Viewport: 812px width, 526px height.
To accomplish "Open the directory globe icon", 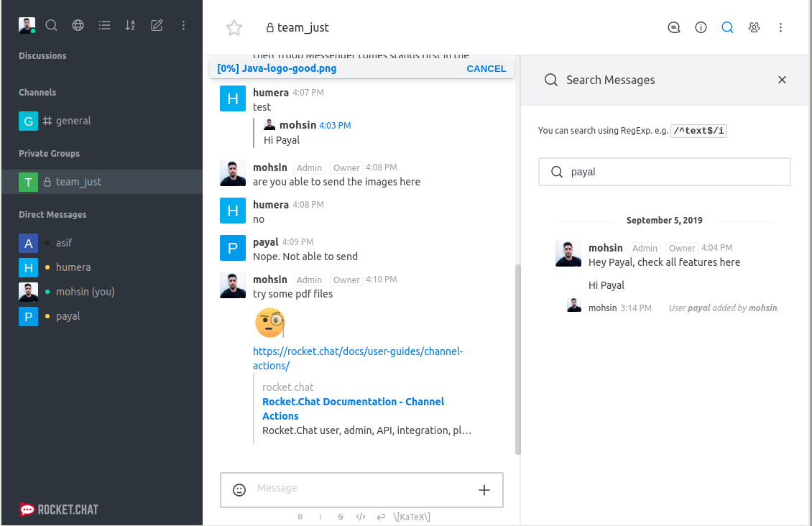I will (x=78, y=25).
